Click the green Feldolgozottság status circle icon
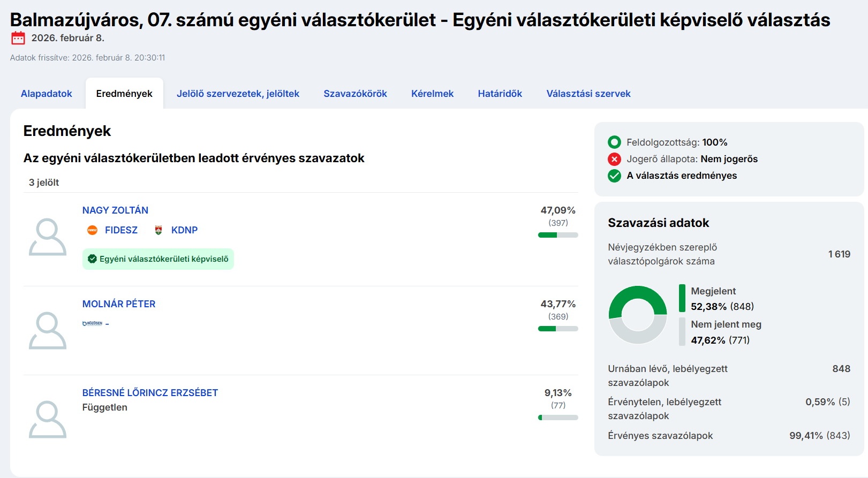The image size is (868, 478). (614, 142)
